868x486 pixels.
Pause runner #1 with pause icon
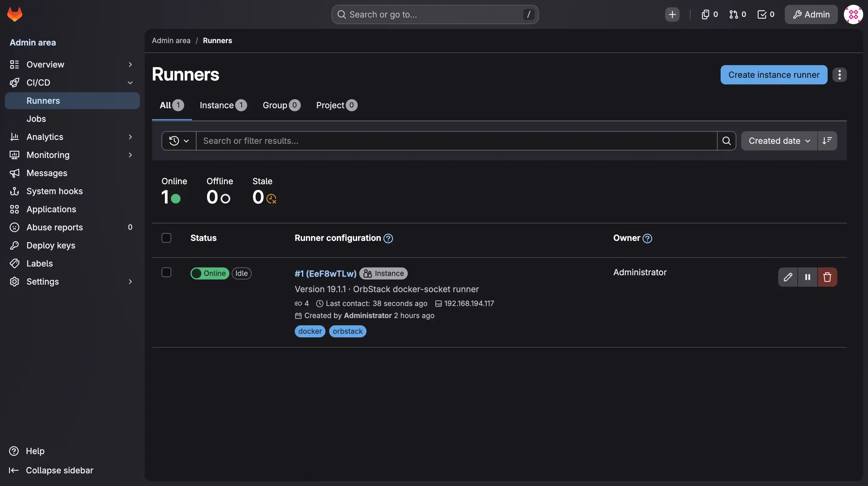807,277
